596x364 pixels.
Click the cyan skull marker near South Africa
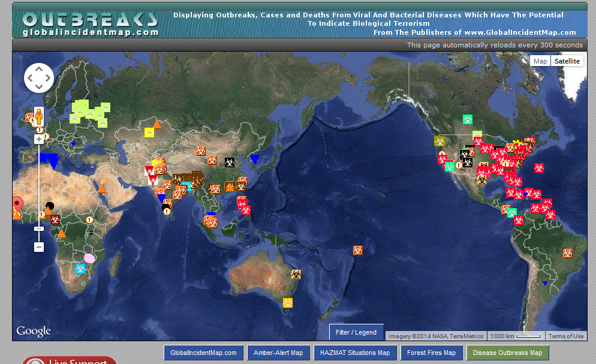[80, 268]
